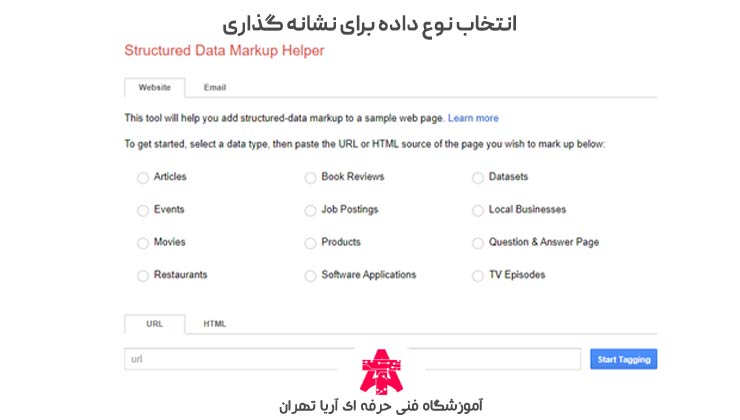Choose Software Applications data type
The height and width of the screenshot is (420, 740).
[x=310, y=276]
